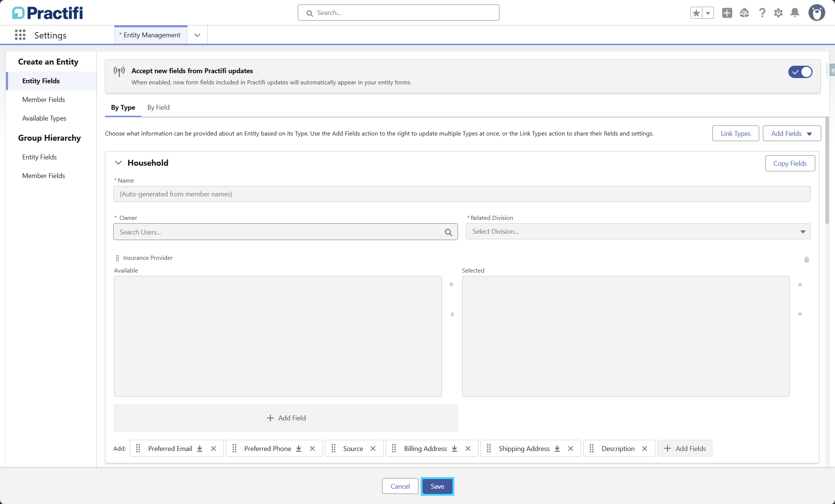835x504 pixels.
Task: Click the Selected options list box
Action: click(626, 336)
